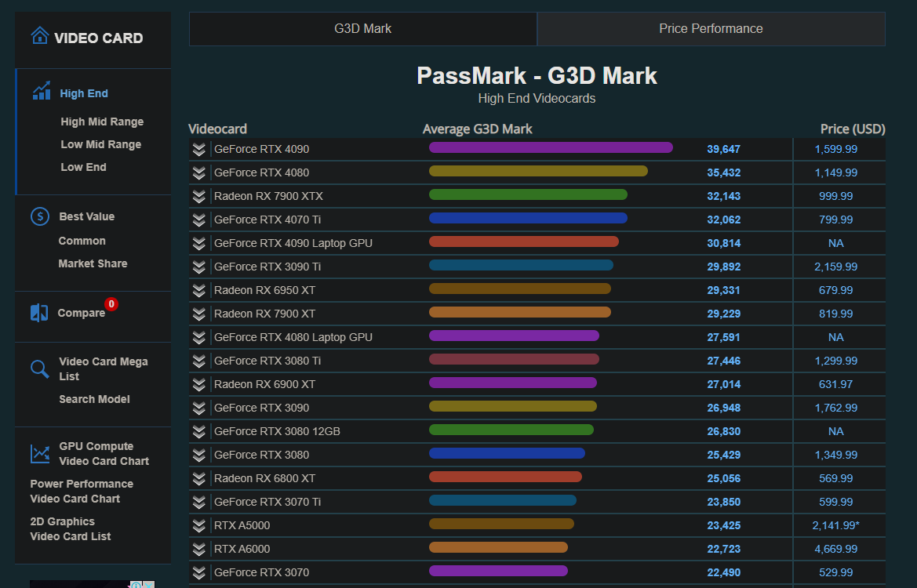Open the GeForce RTX 3090 card page

261,408
